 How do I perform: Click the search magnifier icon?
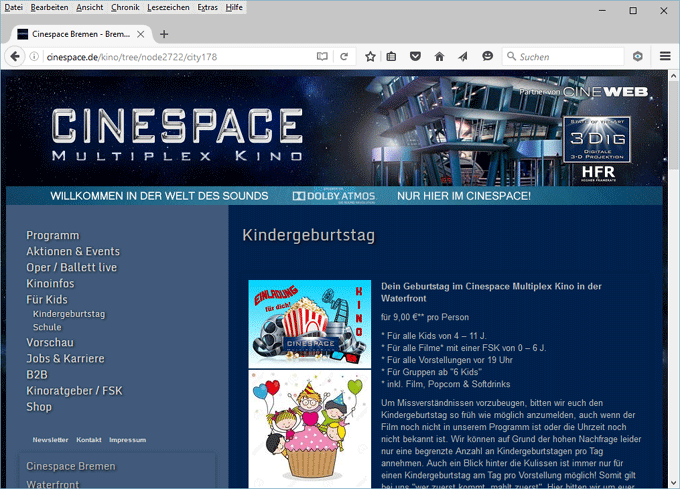[511, 56]
